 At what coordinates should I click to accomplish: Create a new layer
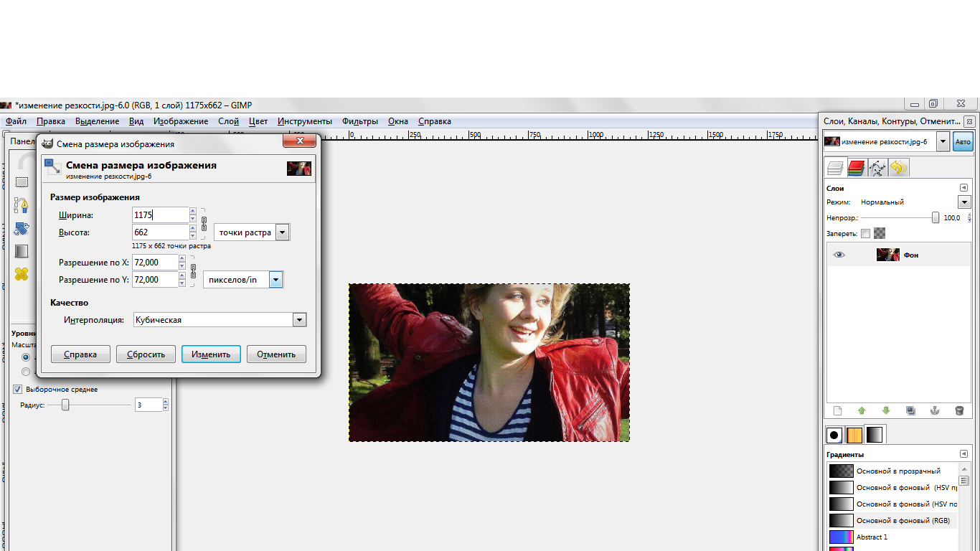point(837,411)
